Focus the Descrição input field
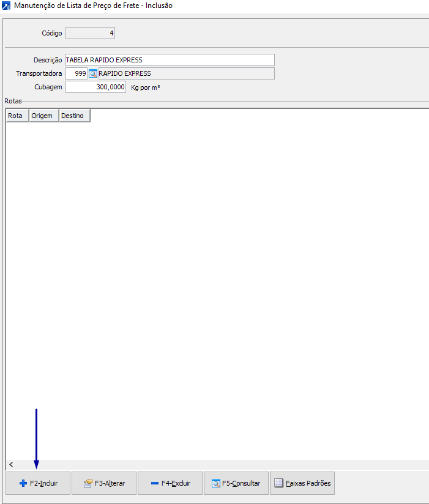 (170, 60)
